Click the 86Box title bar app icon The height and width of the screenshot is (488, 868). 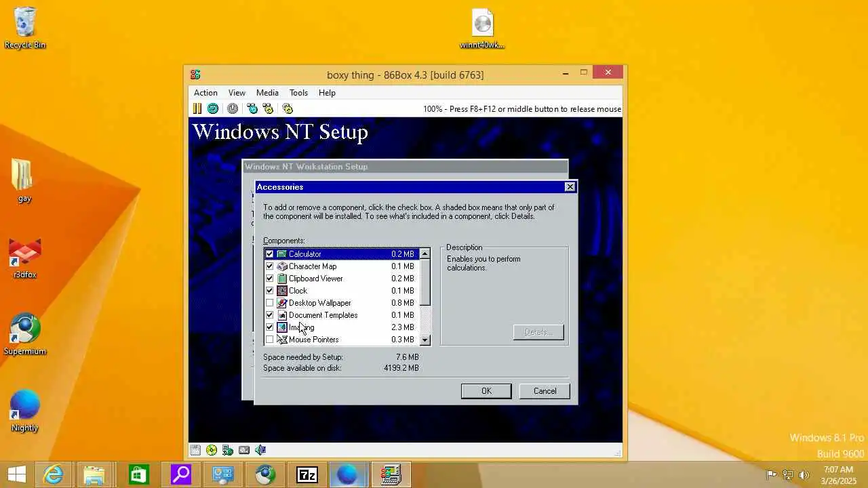[195, 75]
